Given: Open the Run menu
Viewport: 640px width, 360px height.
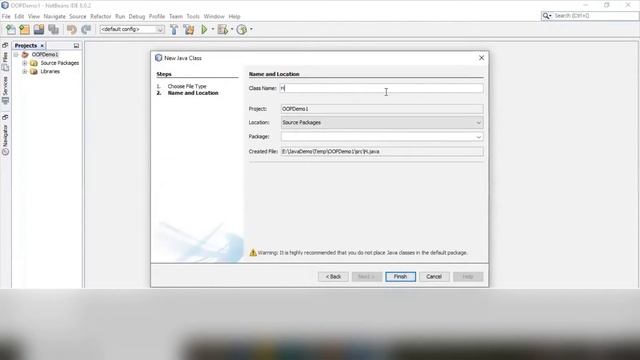Looking at the screenshot, I should point(120,17).
